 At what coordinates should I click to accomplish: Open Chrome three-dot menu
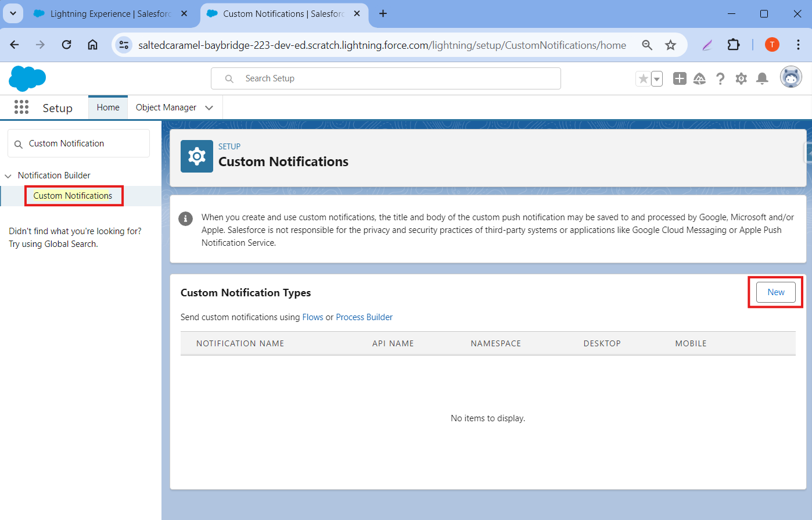point(797,45)
